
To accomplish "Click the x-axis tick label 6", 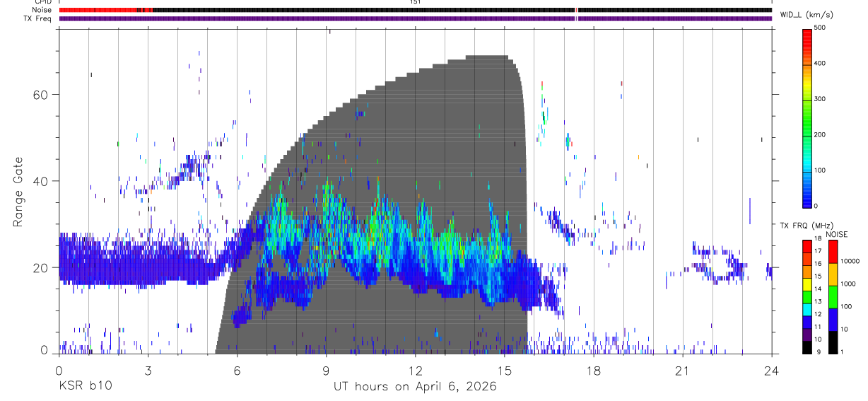I will (237, 371).
